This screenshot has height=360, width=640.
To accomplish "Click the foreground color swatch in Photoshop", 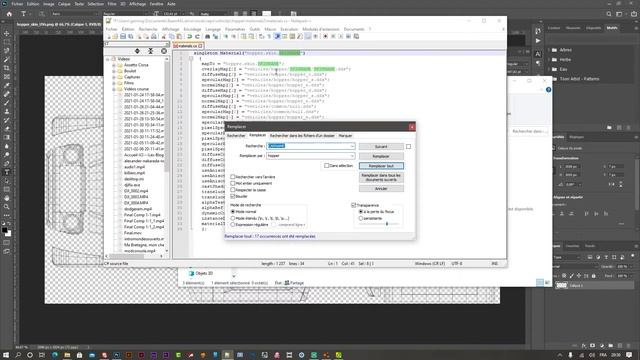I will click(x=4, y=230).
